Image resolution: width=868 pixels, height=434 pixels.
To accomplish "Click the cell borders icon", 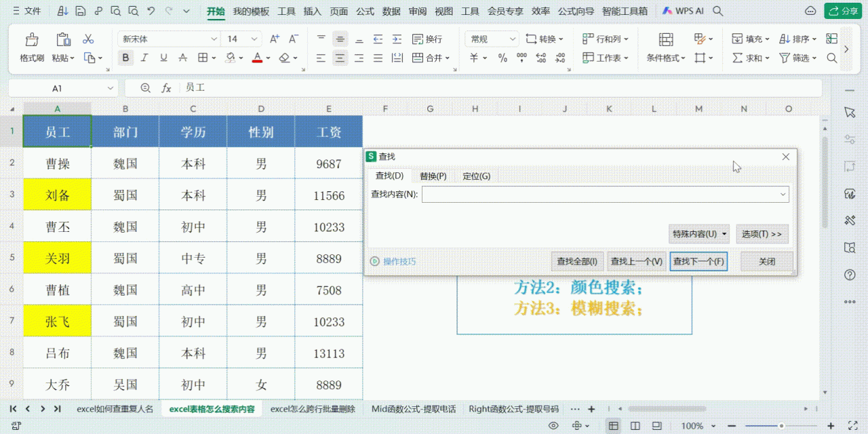I will [202, 58].
